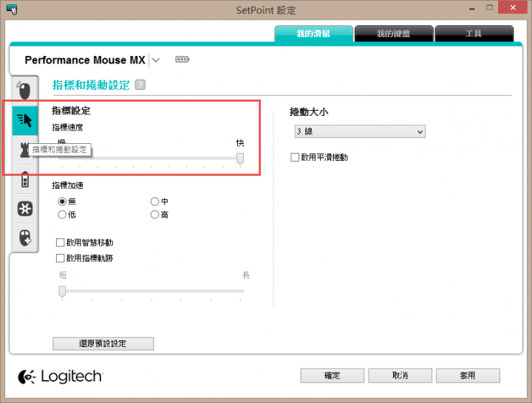Click the battery indicator next to device name
This screenshot has height=403, width=532.
coord(183,60)
